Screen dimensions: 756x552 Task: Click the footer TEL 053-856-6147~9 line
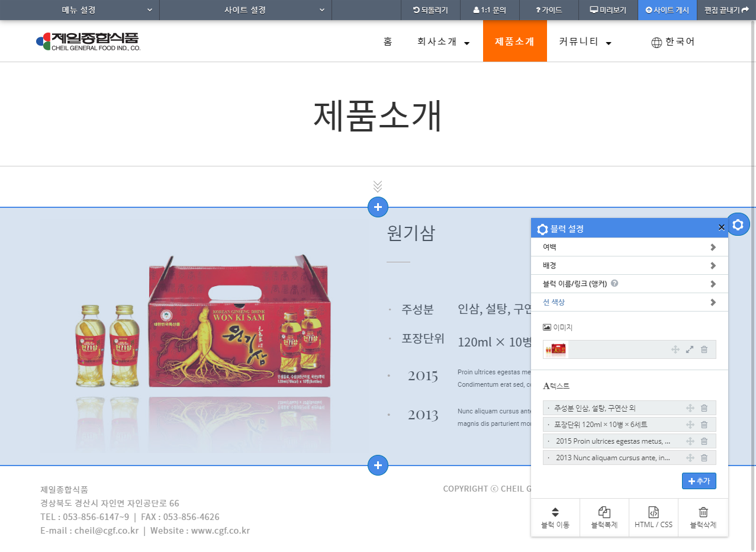85,517
